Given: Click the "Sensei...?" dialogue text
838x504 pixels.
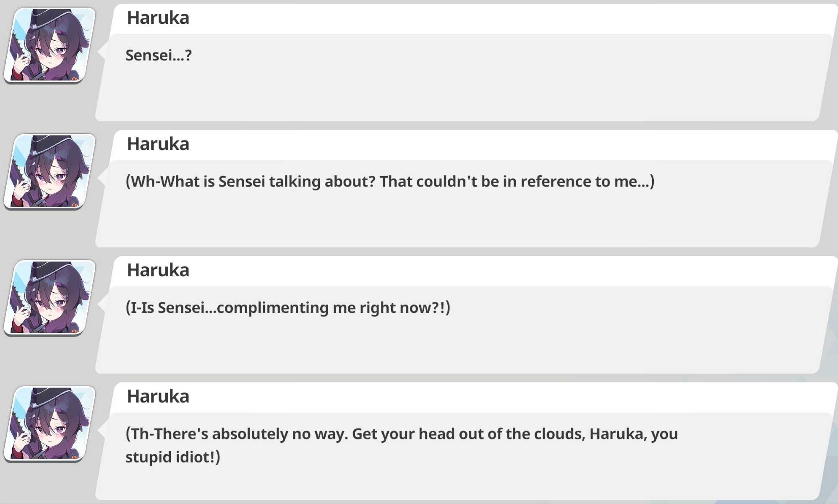Looking at the screenshot, I should click(x=159, y=55).
